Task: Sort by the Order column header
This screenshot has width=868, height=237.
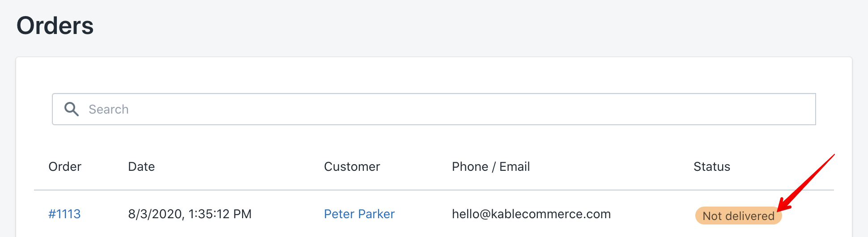Action: pyautogui.click(x=65, y=167)
